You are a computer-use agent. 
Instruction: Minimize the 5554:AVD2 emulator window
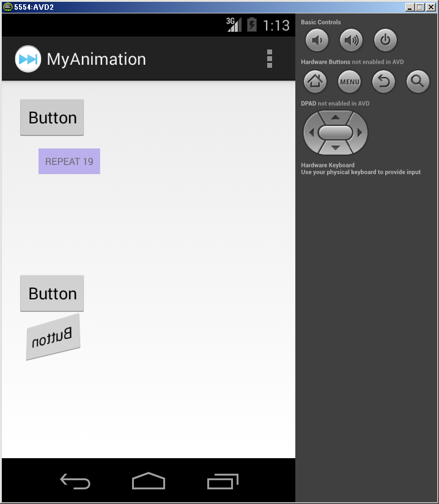(x=410, y=7)
